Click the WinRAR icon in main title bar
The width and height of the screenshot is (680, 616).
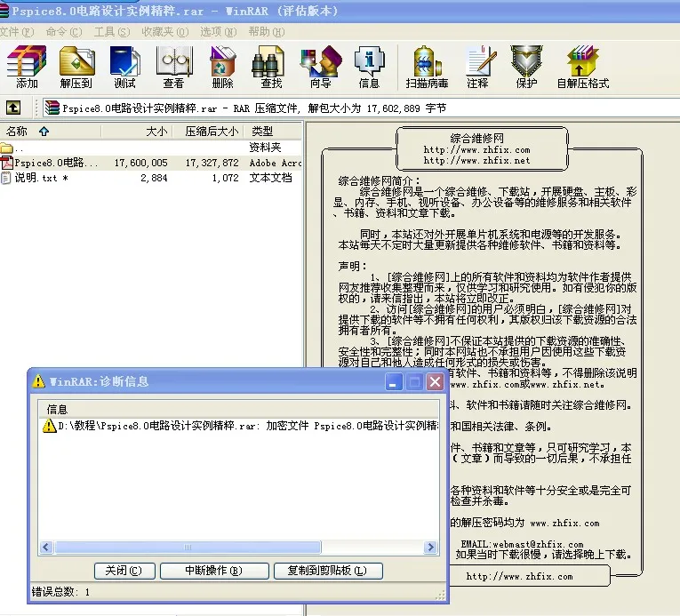coord(4,12)
